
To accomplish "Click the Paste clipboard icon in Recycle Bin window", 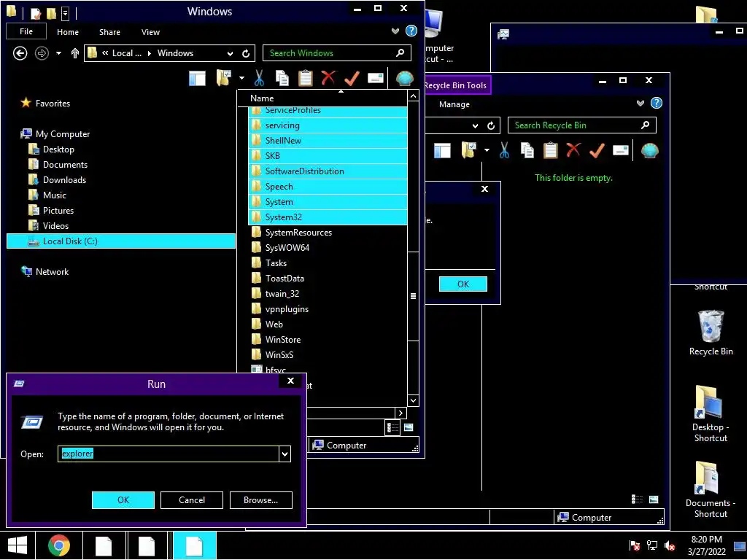I will (x=551, y=150).
